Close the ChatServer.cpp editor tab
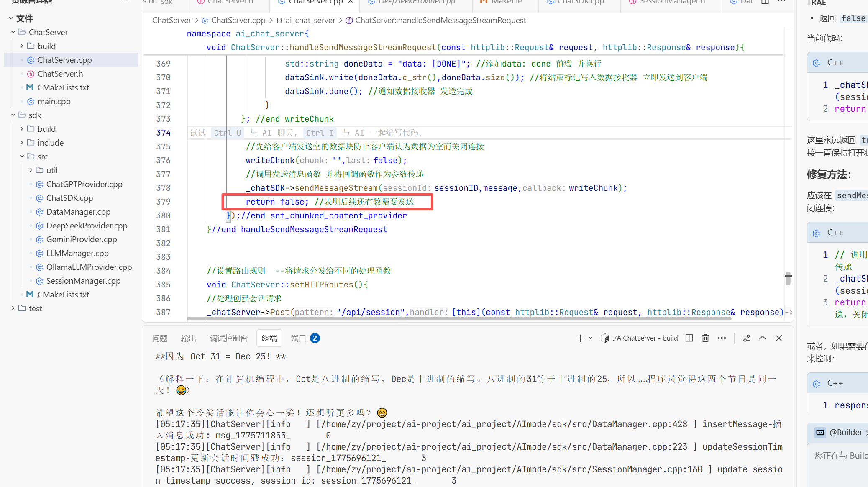Image resolution: width=868 pixels, height=487 pixels. click(351, 2)
